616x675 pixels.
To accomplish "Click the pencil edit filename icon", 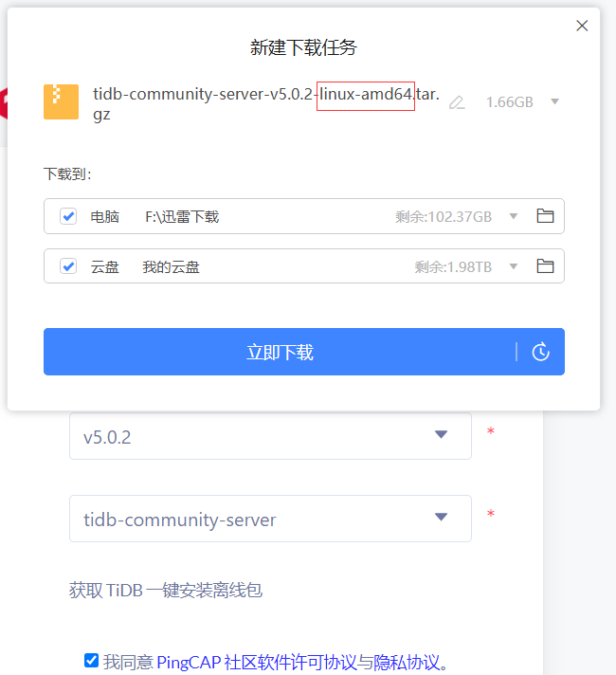I will (x=457, y=102).
